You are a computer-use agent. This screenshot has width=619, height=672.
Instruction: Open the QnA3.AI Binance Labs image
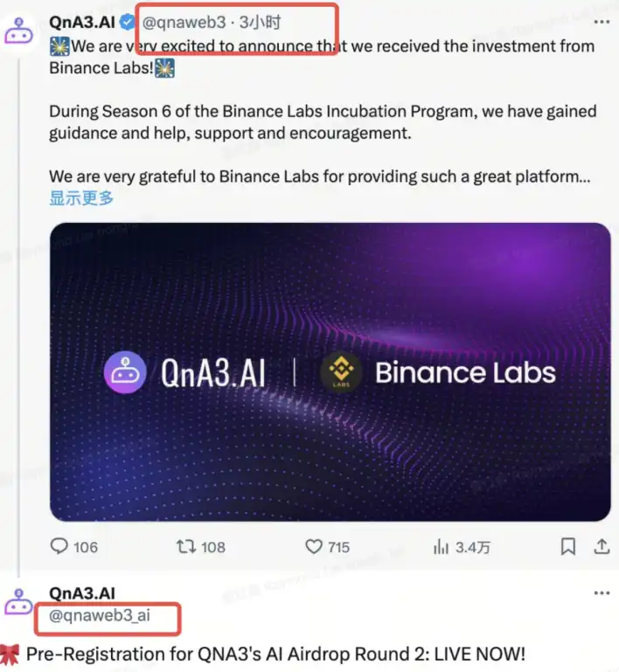[330, 371]
